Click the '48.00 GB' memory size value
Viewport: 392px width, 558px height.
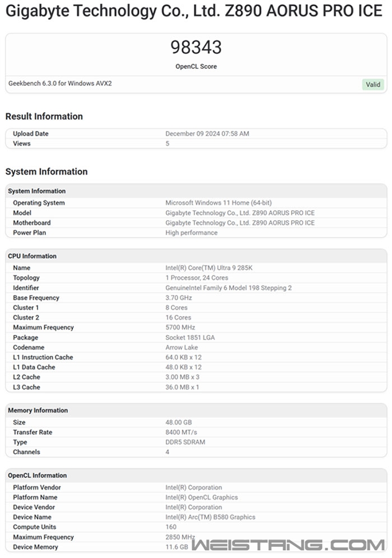click(179, 422)
